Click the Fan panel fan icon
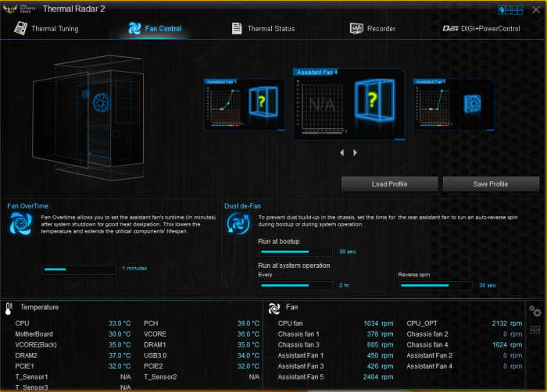The width and height of the screenshot is (547, 392). (274, 308)
